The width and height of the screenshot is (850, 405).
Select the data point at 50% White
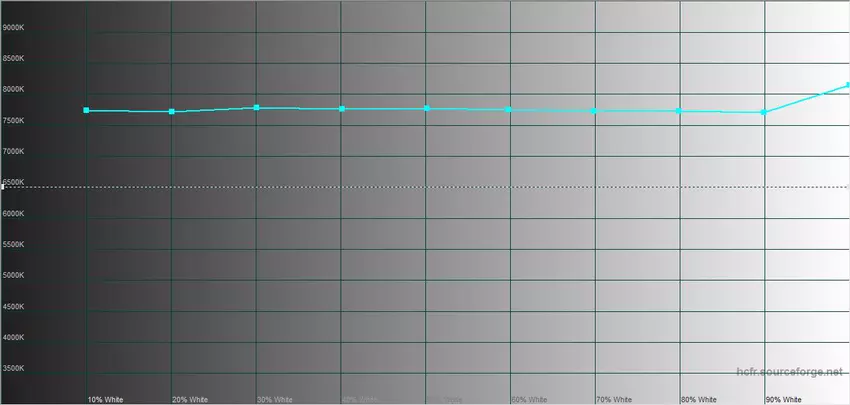click(427, 108)
